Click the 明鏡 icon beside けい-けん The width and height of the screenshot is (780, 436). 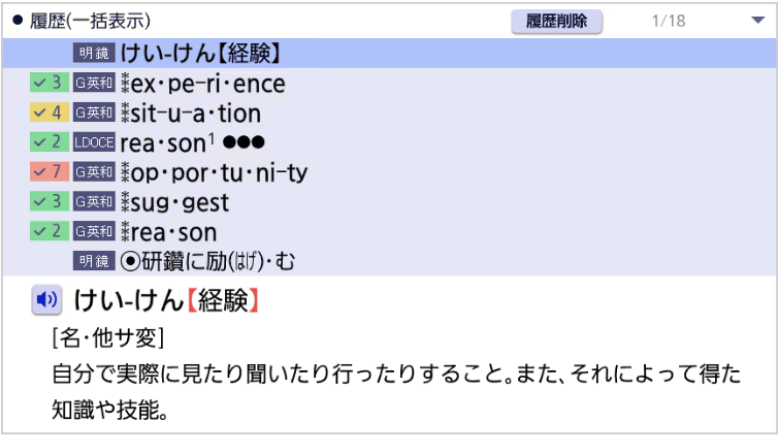coord(94,54)
